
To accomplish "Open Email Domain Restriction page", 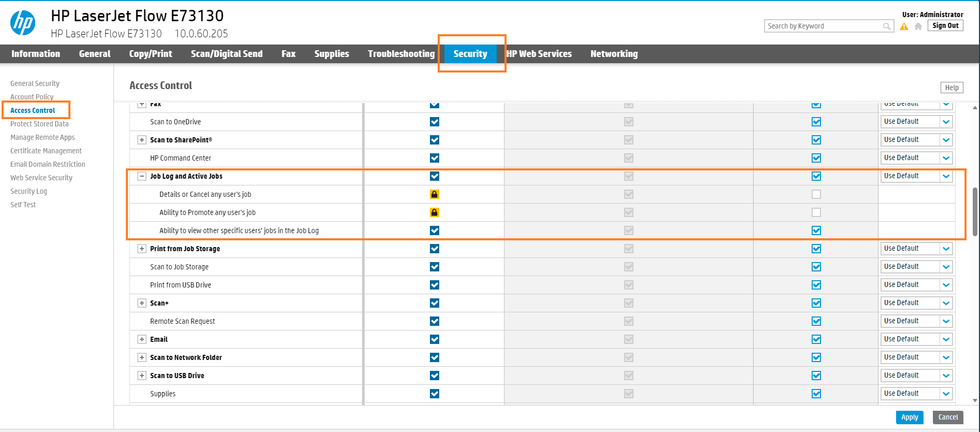I will click(48, 164).
